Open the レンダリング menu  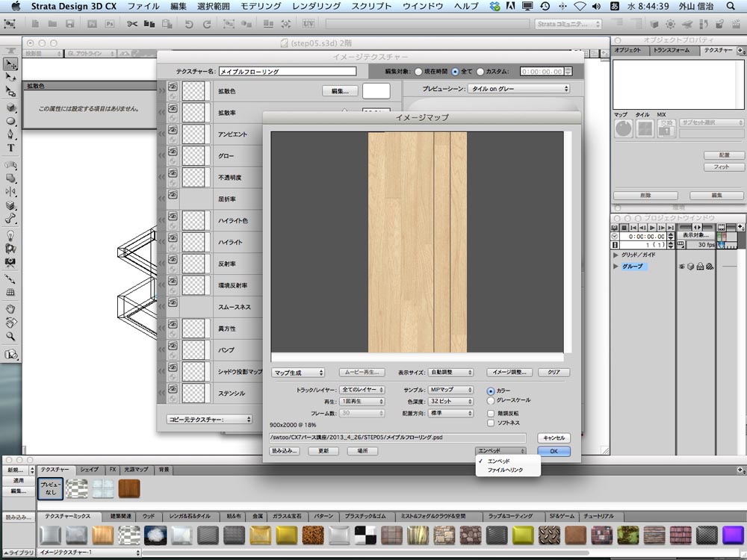tap(316, 6)
